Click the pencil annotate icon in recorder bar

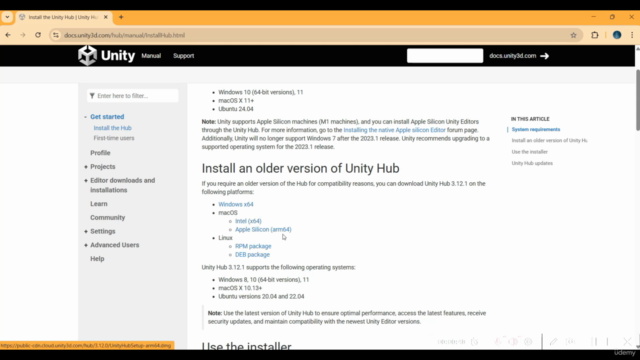pyautogui.click(x=553, y=342)
